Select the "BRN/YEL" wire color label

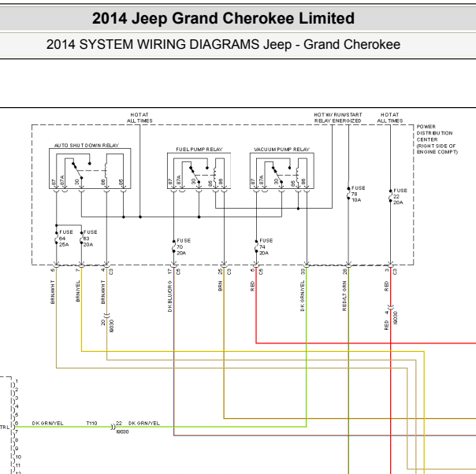[x=78, y=291]
